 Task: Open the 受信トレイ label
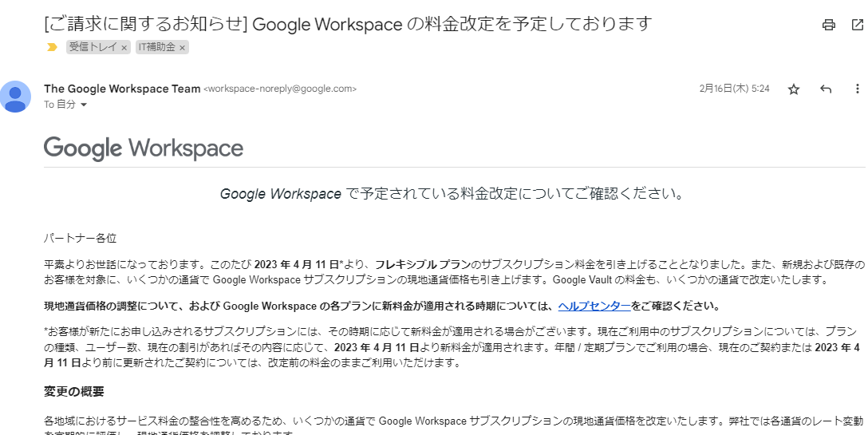pyautogui.click(x=93, y=48)
